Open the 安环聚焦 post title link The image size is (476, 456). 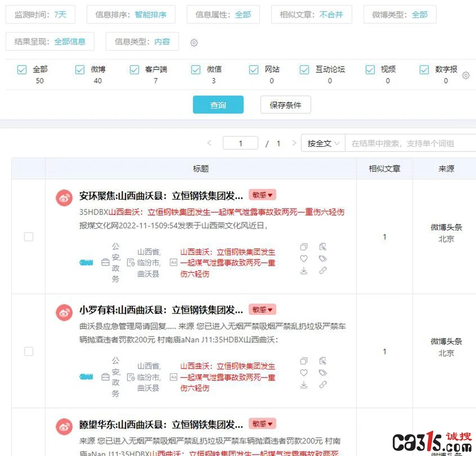161,196
